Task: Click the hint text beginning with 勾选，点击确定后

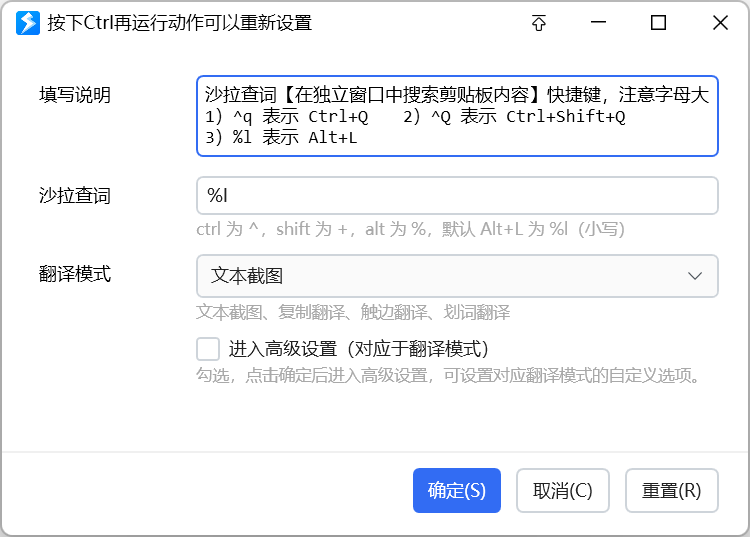Action: [x=448, y=375]
